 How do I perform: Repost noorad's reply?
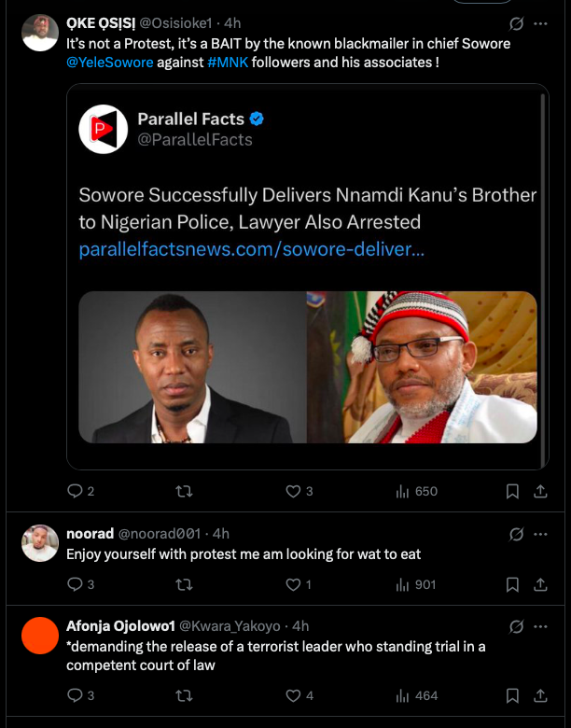click(x=185, y=585)
